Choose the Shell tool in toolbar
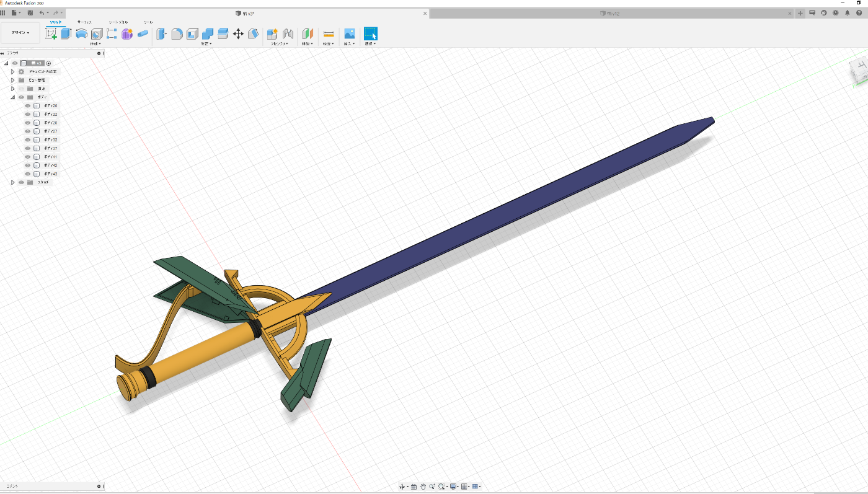This screenshot has height=494, width=868. 192,33
